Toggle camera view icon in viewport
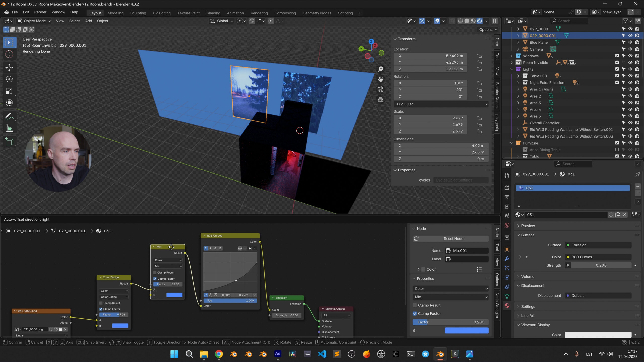Screen dimensions: 644x362 381,89
